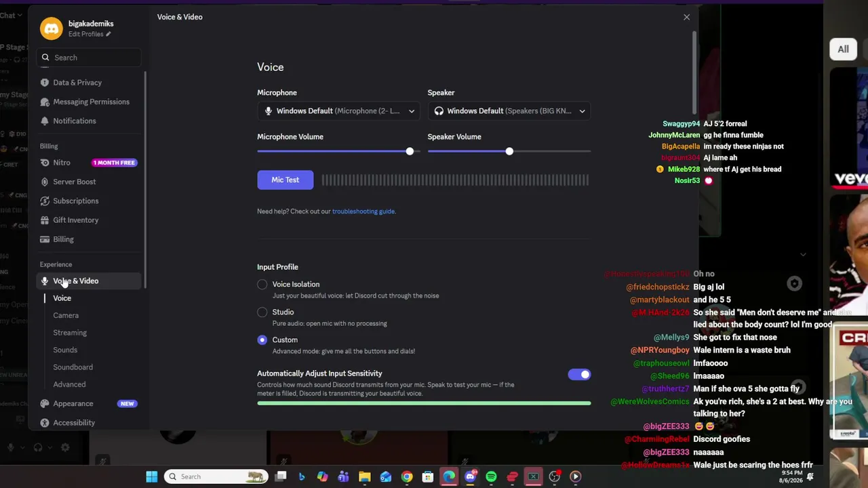Click the Accessibility icon in the sidebar
The height and width of the screenshot is (488, 868).
click(x=45, y=423)
